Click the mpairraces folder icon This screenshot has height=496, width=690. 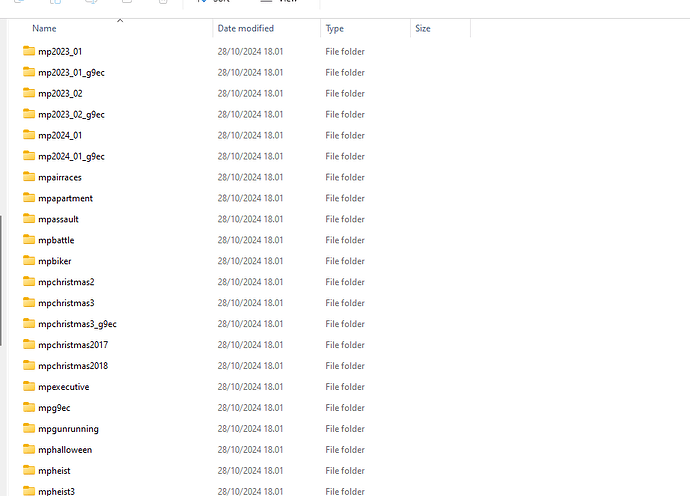pos(29,177)
